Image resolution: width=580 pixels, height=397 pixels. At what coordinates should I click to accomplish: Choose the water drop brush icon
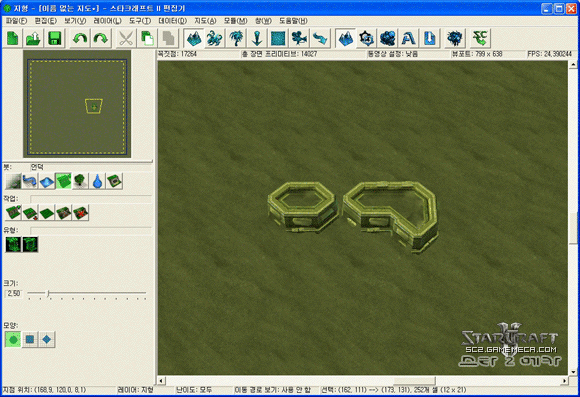[x=97, y=181]
